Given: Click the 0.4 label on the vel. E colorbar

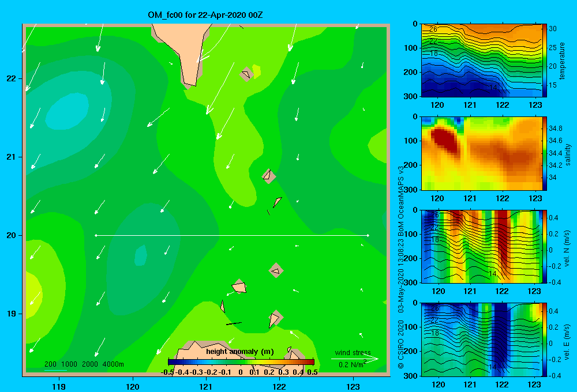Looking at the screenshot, I should (553, 311).
